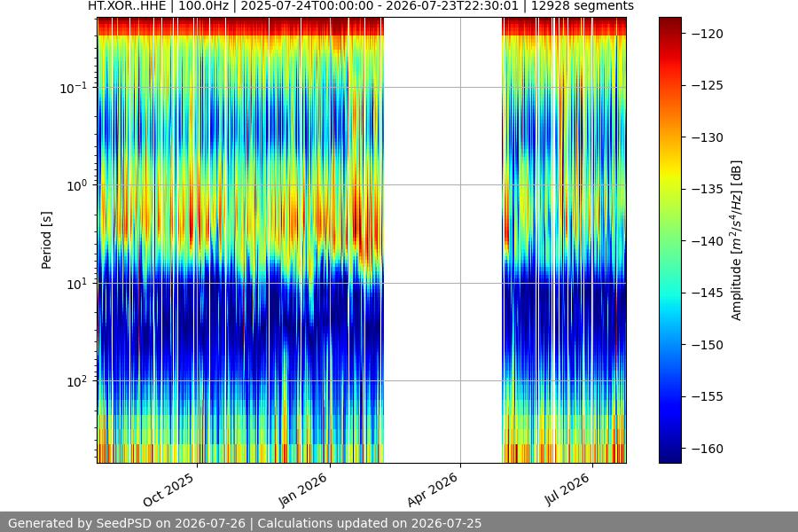
Task: Click the 'Period [s]' y-axis label
Action: (46, 240)
